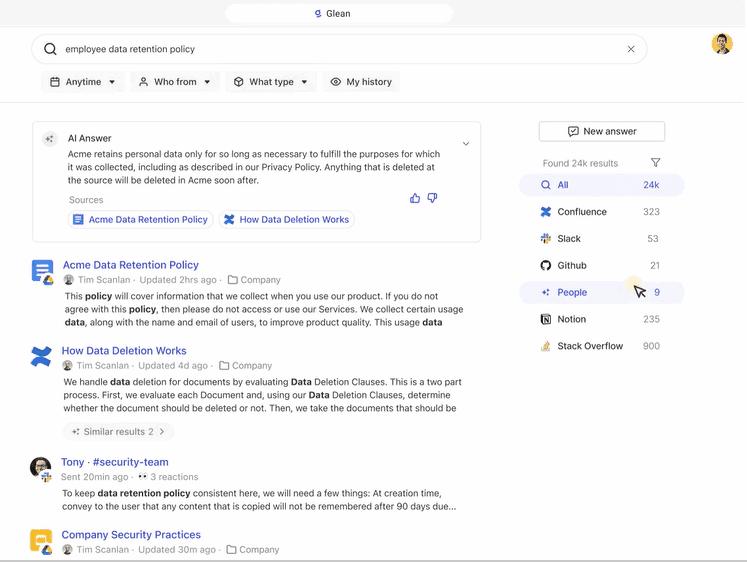Open the Who from dropdown
This screenshot has height=562, width=747.
[175, 82]
